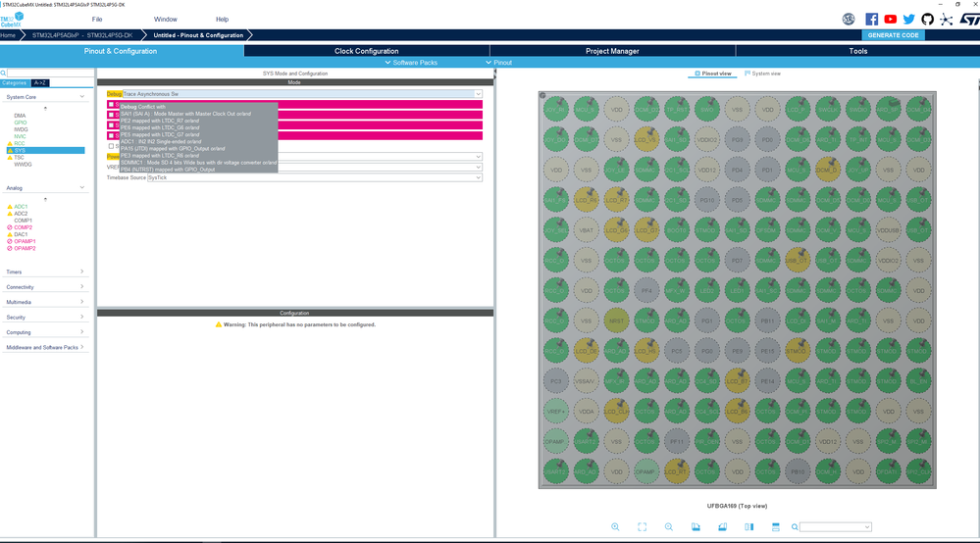This screenshot has width=980, height=543.
Task: Open the VREF dropdown arrow
Action: pos(478,168)
